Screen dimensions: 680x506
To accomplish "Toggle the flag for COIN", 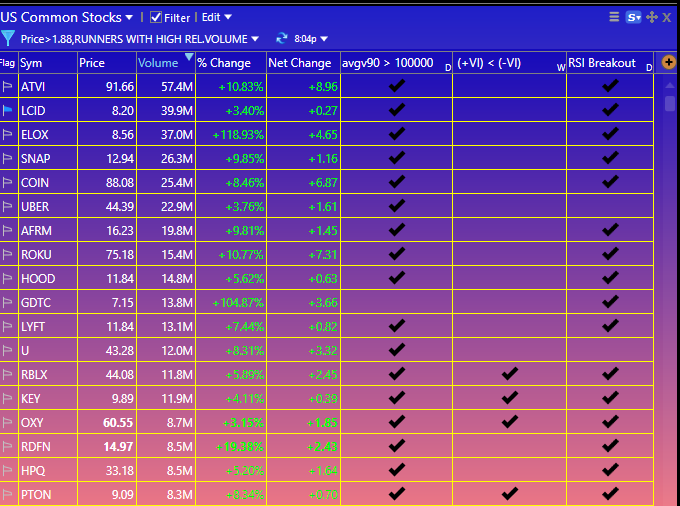I will (7, 183).
